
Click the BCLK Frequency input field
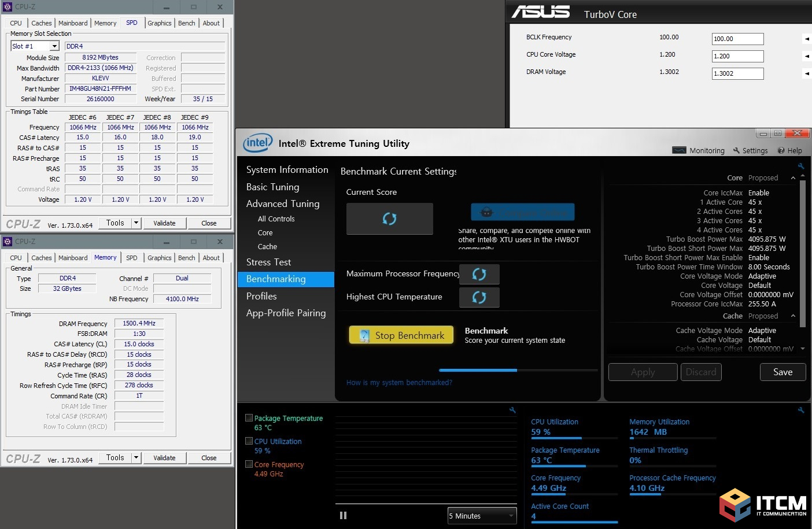(737, 39)
